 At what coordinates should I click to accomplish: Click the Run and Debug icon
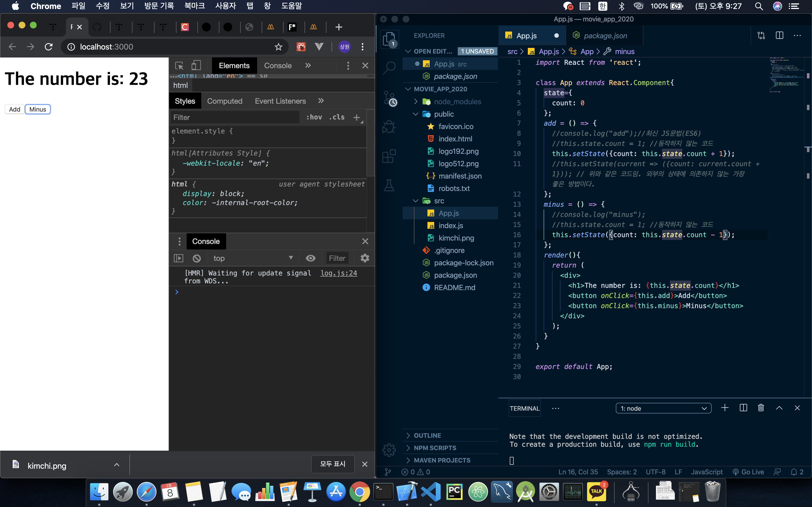(x=389, y=127)
